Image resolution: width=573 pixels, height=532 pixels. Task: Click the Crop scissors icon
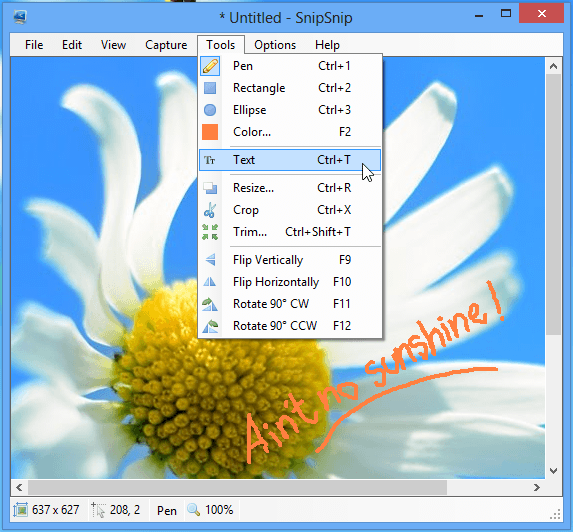tap(210, 210)
